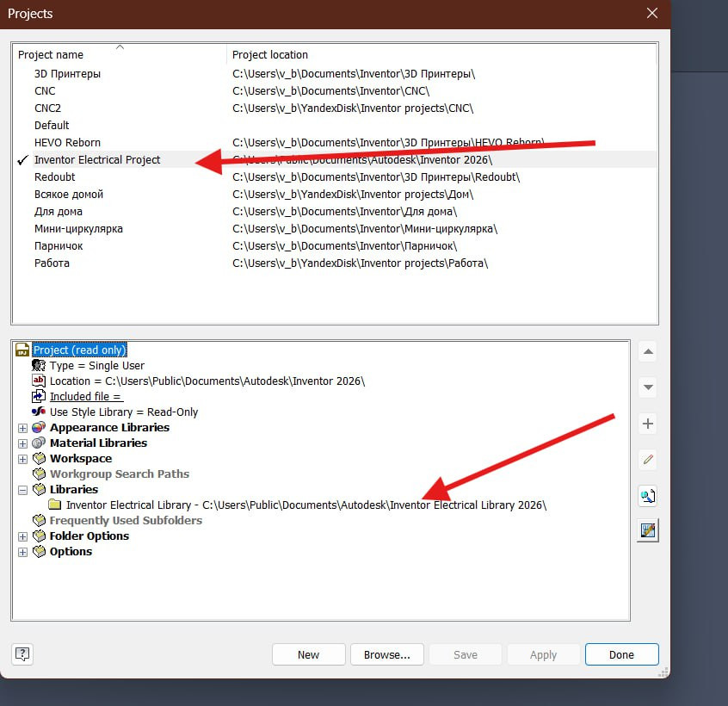Select the Всякое домой project
This screenshot has height=706, width=728.
(x=69, y=195)
